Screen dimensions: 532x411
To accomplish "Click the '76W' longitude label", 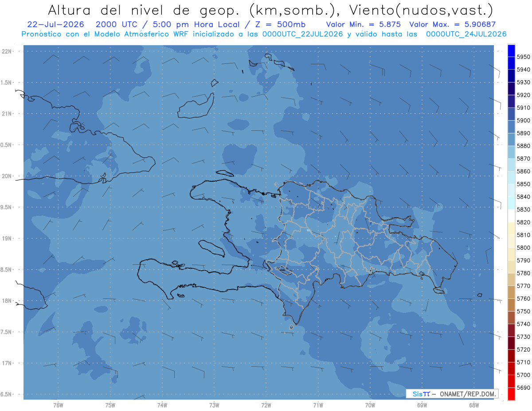I will [58, 405].
